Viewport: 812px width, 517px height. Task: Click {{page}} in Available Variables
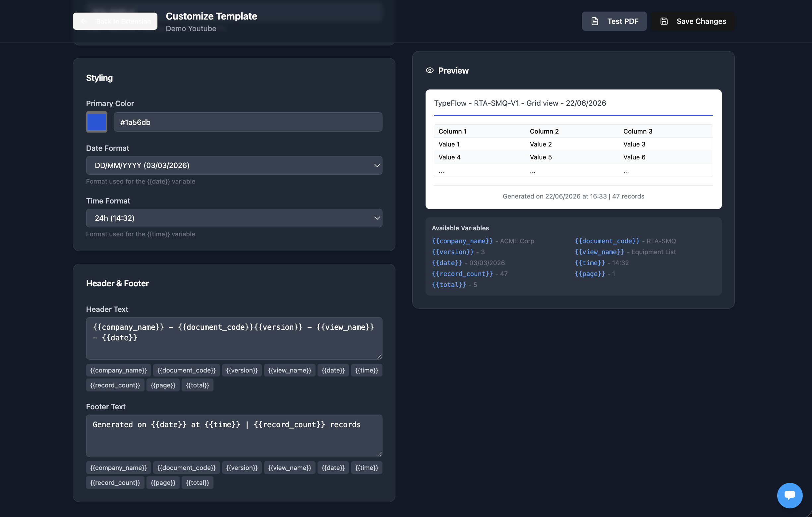tap(590, 274)
